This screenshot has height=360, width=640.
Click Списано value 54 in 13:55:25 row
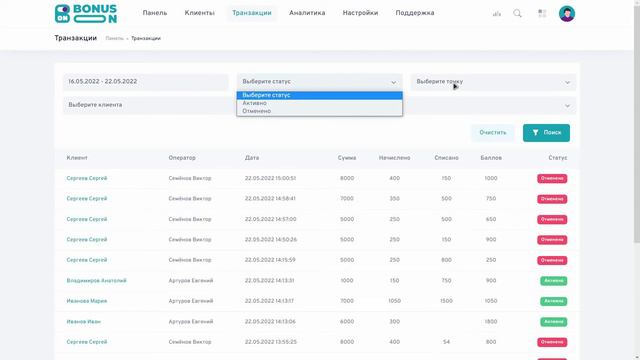click(447, 342)
